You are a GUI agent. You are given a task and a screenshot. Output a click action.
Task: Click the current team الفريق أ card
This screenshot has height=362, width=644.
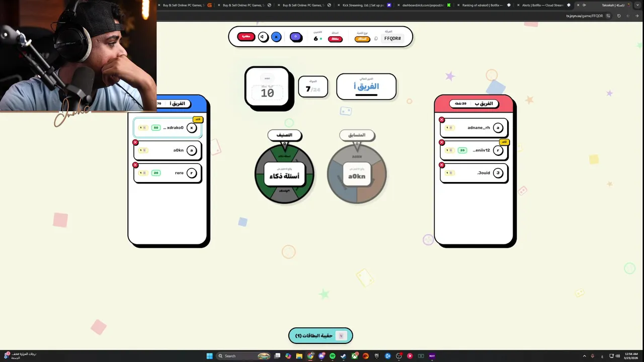[366, 86]
